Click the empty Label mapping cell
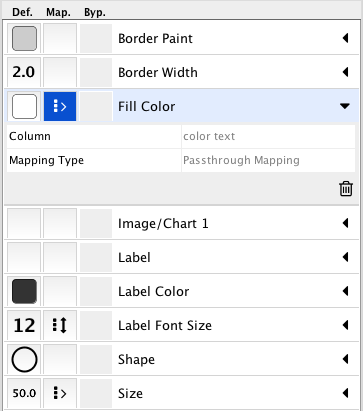Image resolution: width=363 pixels, height=411 pixels. pos(60,257)
